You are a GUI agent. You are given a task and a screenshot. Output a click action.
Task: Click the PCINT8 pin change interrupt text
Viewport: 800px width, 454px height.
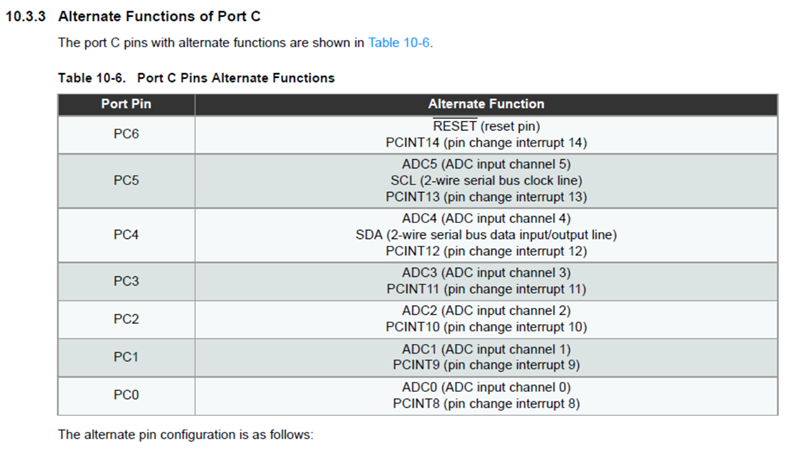pos(486,404)
